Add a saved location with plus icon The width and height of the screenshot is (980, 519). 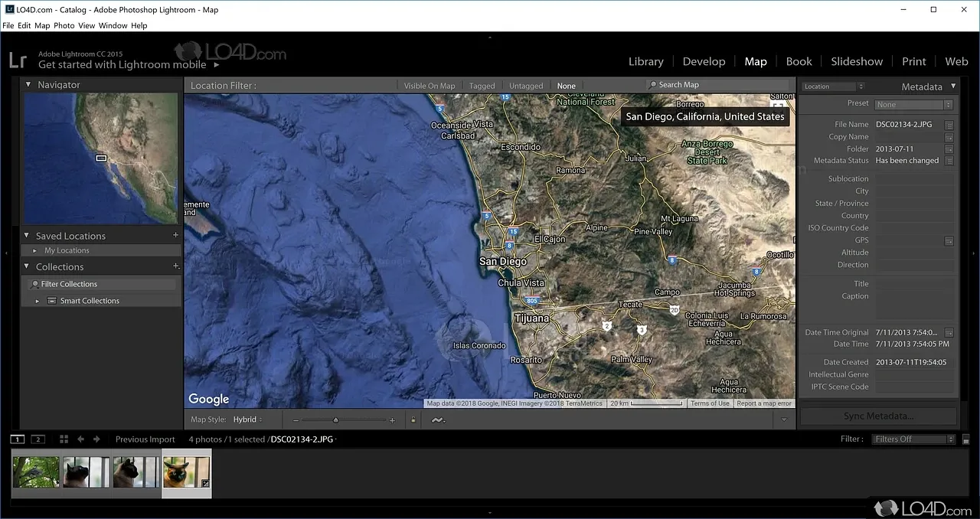point(175,236)
